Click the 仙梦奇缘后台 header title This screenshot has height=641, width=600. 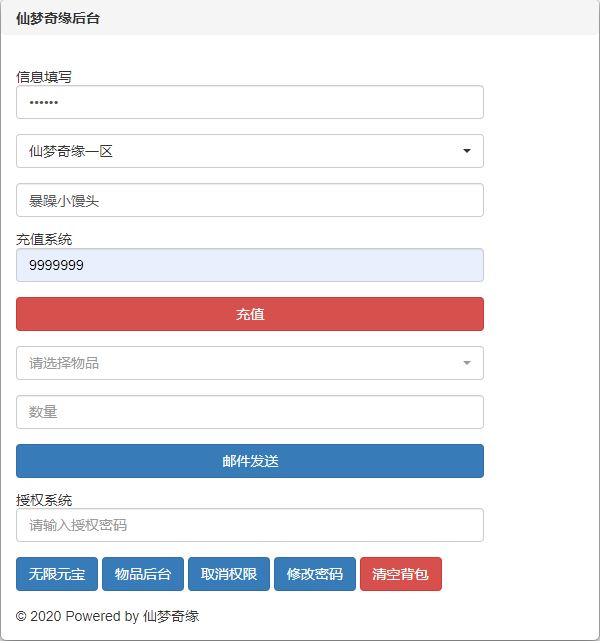(58, 18)
